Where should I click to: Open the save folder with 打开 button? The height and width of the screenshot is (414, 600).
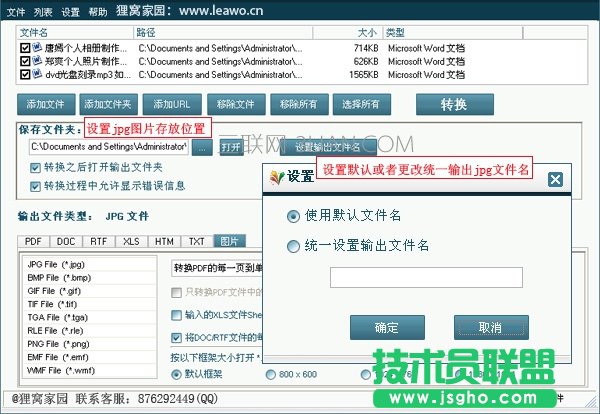click(x=231, y=147)
